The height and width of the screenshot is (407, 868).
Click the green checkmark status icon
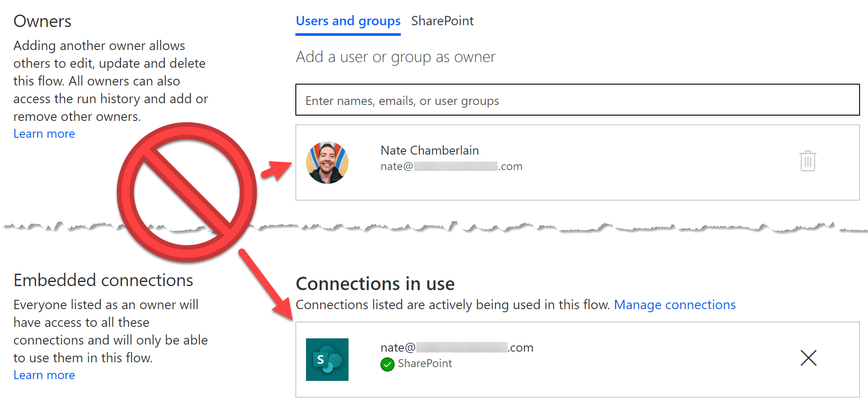point(387,364)
